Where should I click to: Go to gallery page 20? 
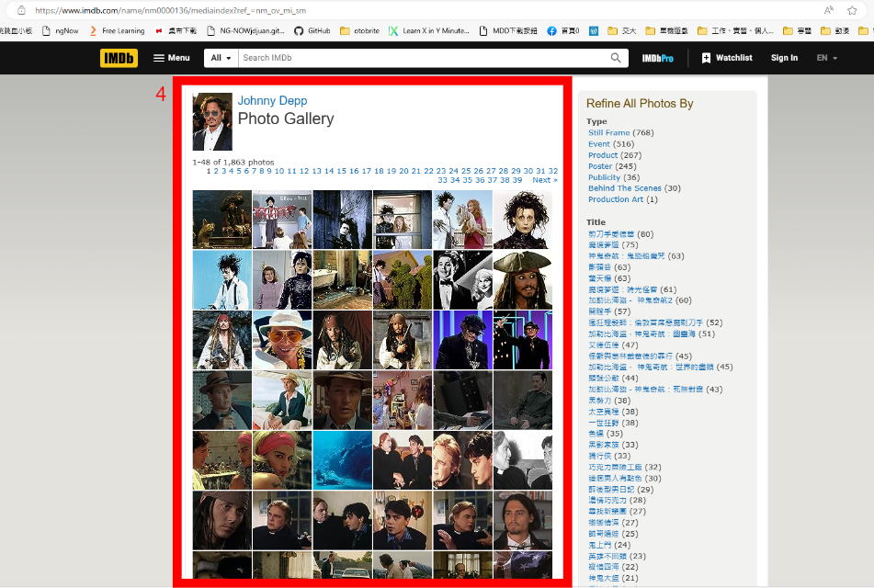403,171
